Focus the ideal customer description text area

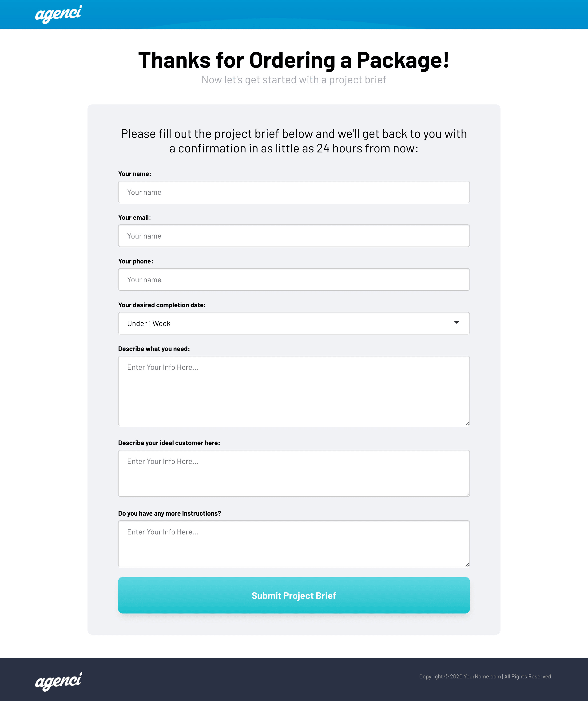point(294,473)
